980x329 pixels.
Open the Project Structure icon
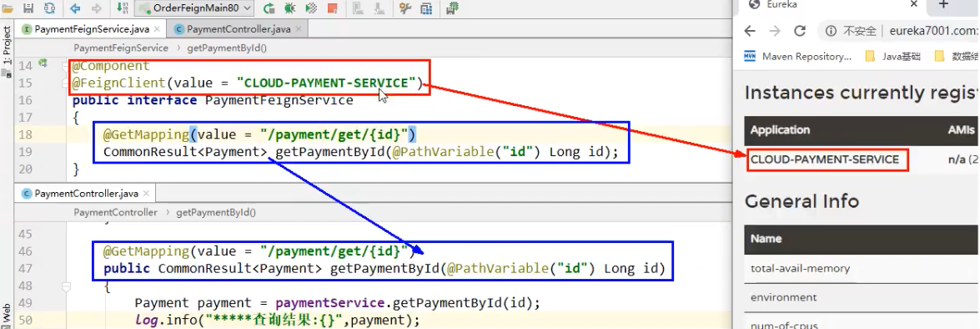(x=426, y=8)
